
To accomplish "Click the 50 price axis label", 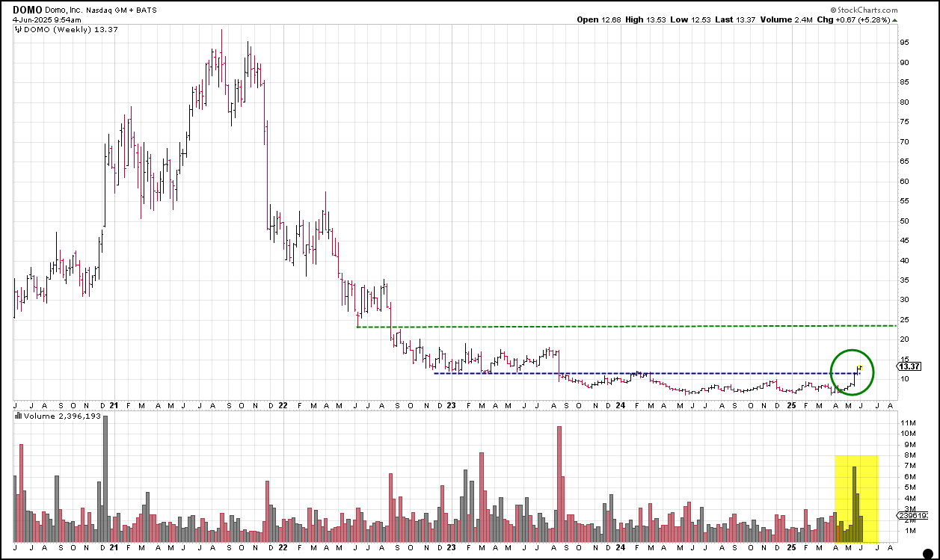I will pyautogui.click(x=904, y=221).
